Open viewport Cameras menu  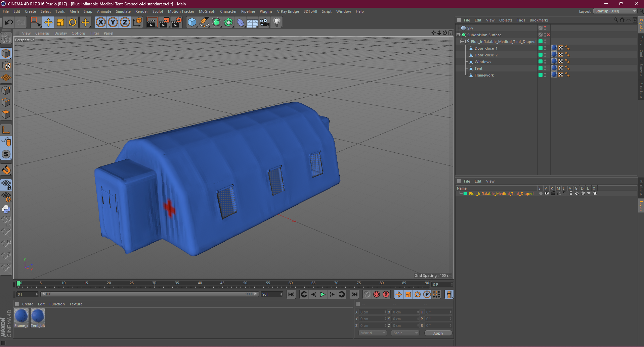(x=42, y=33)
